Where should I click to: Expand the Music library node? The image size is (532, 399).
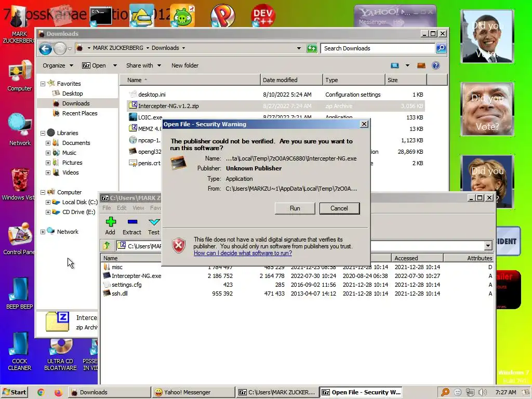[x=48, y=153]
